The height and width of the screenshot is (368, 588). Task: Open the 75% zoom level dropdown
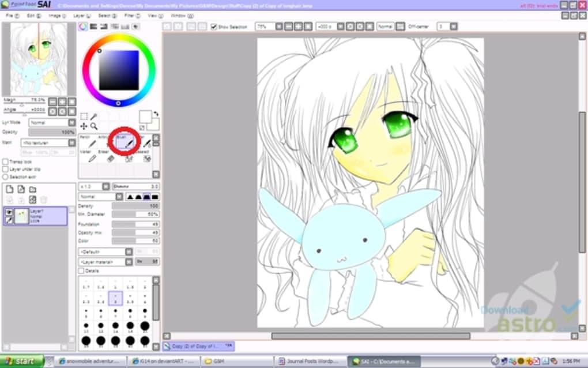point(279,27)
